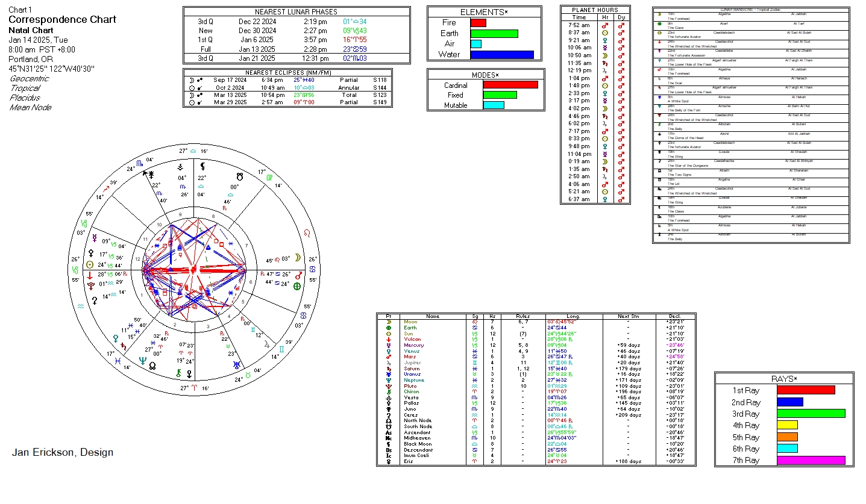
Task: Click the Full moon Jan 13 2025 row
Action: [x=297, y=49]
